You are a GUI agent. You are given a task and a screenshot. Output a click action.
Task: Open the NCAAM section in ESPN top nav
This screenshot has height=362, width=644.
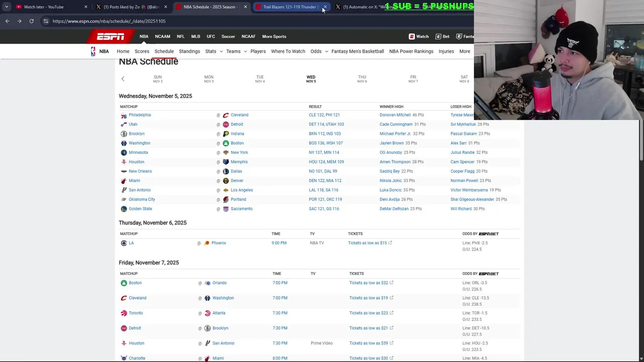(x=163, y=36)
